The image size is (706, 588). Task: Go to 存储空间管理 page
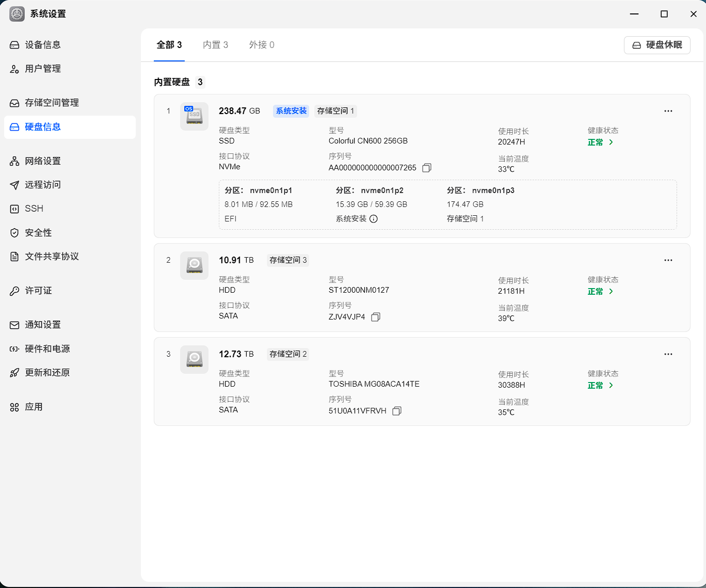coord(70,103)
